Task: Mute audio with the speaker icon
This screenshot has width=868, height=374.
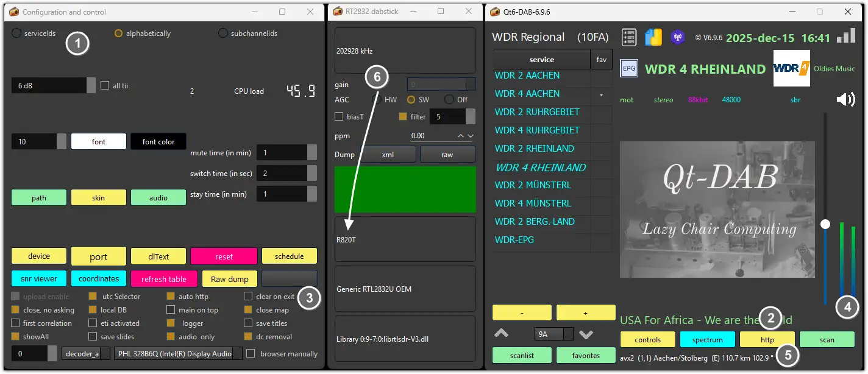Action: [x=845, y=99]
